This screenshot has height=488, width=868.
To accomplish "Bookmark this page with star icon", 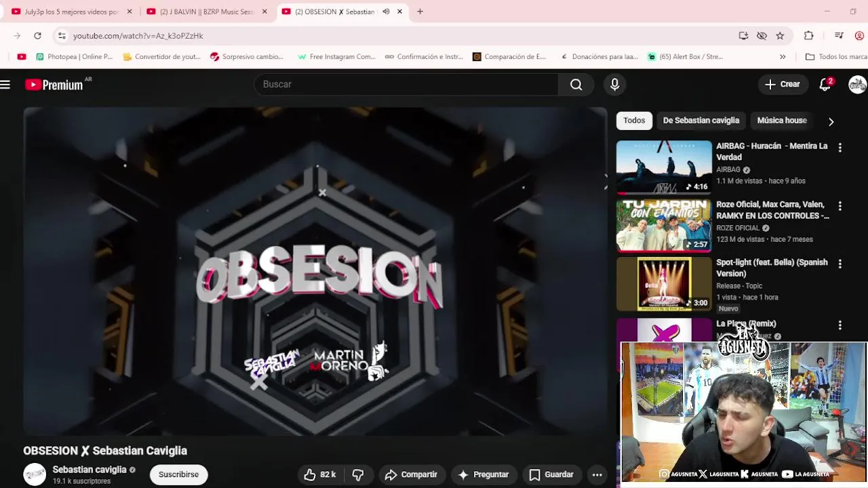I will pos(780,35).
